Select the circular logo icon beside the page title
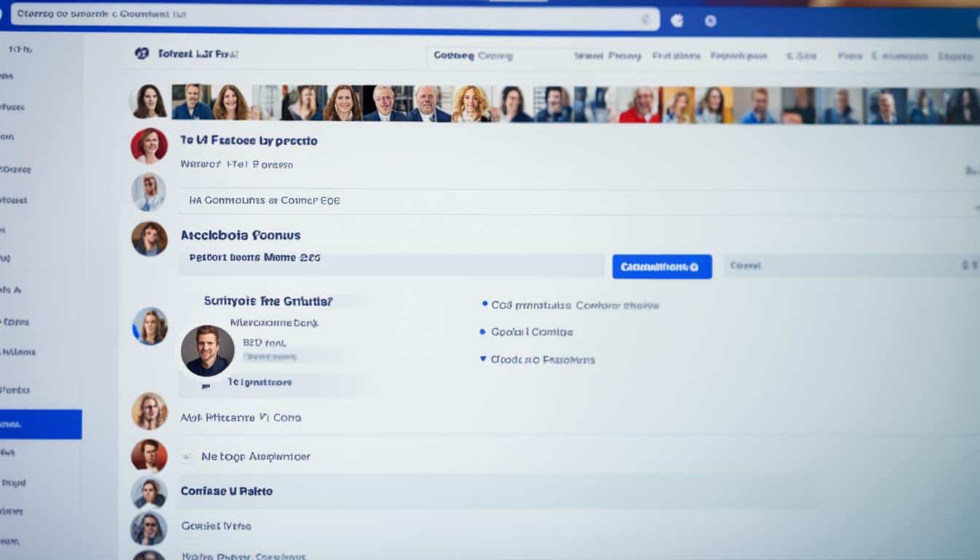 142,52
